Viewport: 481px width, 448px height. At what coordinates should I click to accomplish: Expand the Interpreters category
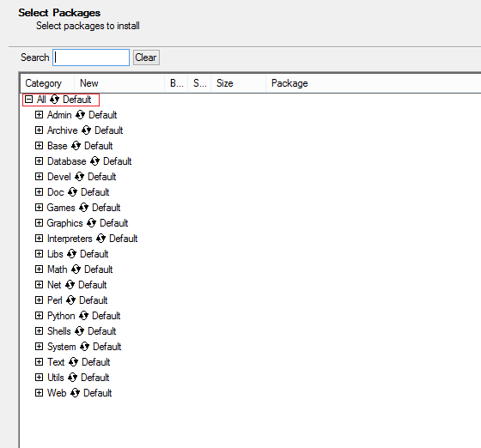39,239
